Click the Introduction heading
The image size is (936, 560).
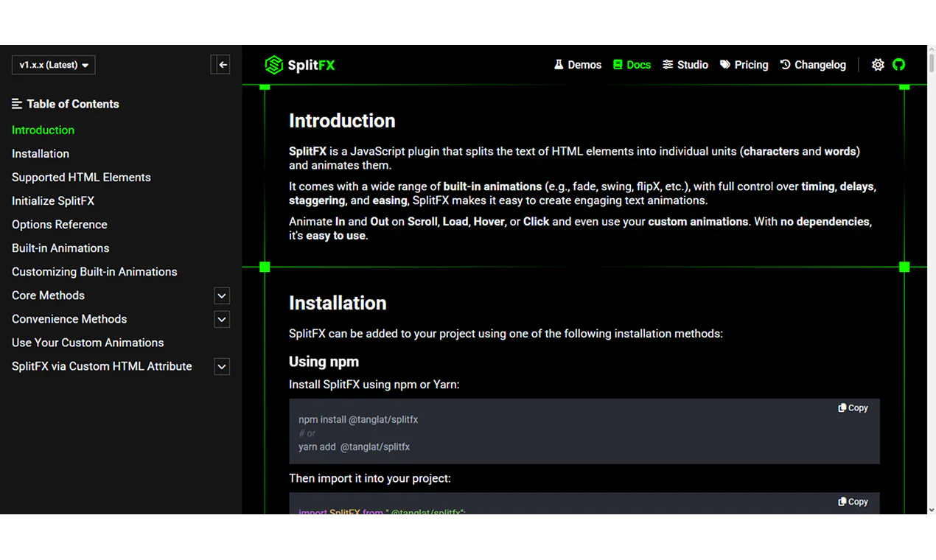342,121
